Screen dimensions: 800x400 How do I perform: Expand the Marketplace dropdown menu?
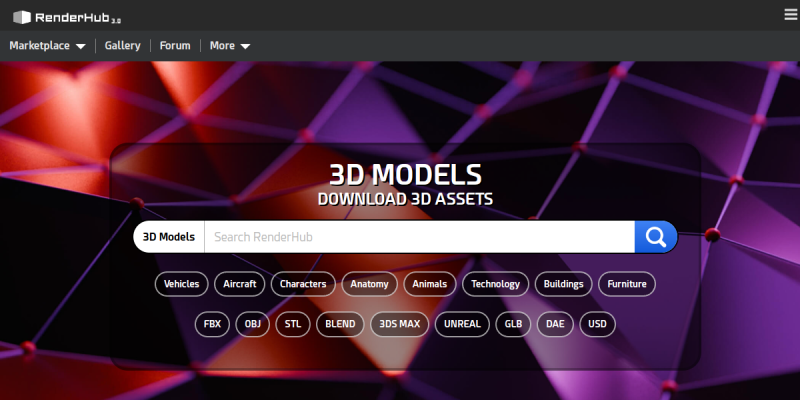coord(47,45)
